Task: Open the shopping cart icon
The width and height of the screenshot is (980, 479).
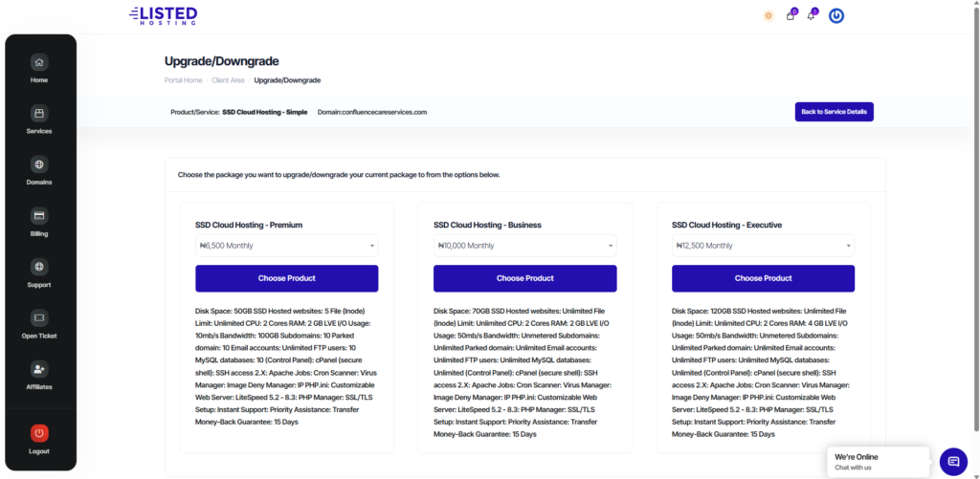Action: pyautogui.click(x=791, y=15)
